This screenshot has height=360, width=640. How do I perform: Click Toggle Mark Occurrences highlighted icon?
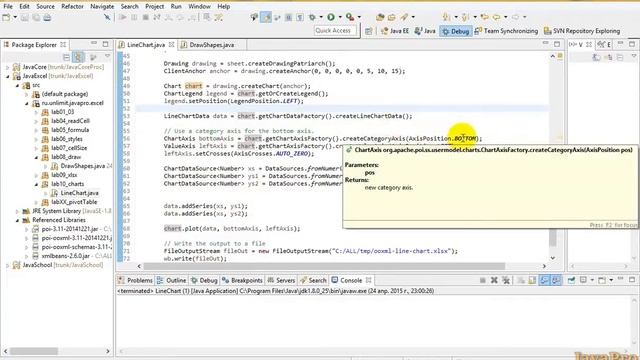[266, 17]
